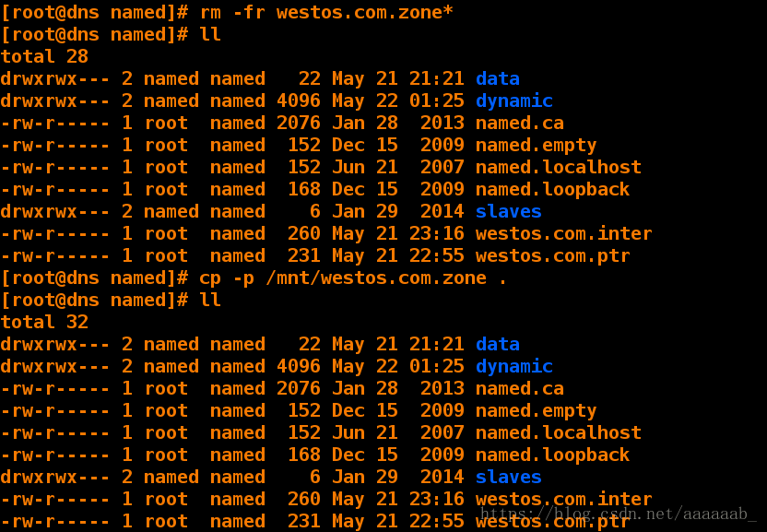Click the "ll" command right after the cp line

tap(210, 300)
